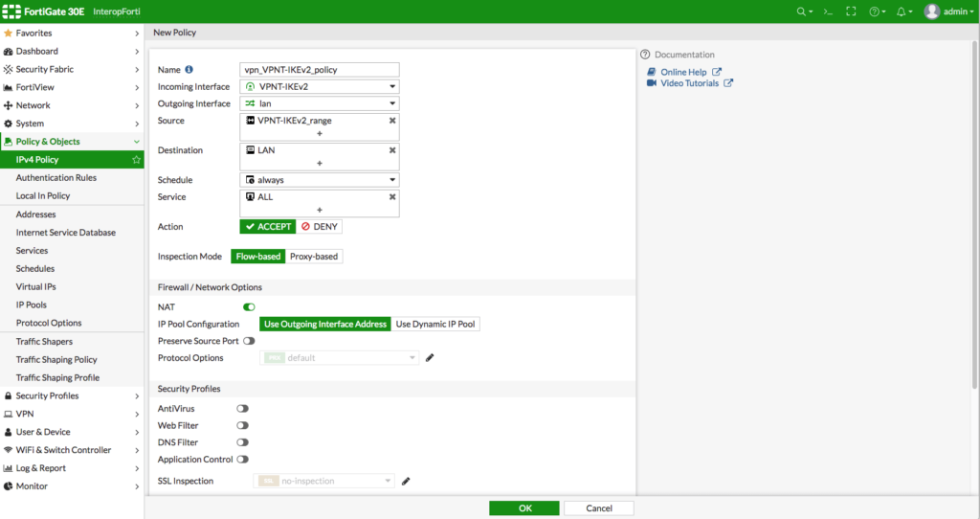Toggle fullscreen mode icon

coord(851,11)
